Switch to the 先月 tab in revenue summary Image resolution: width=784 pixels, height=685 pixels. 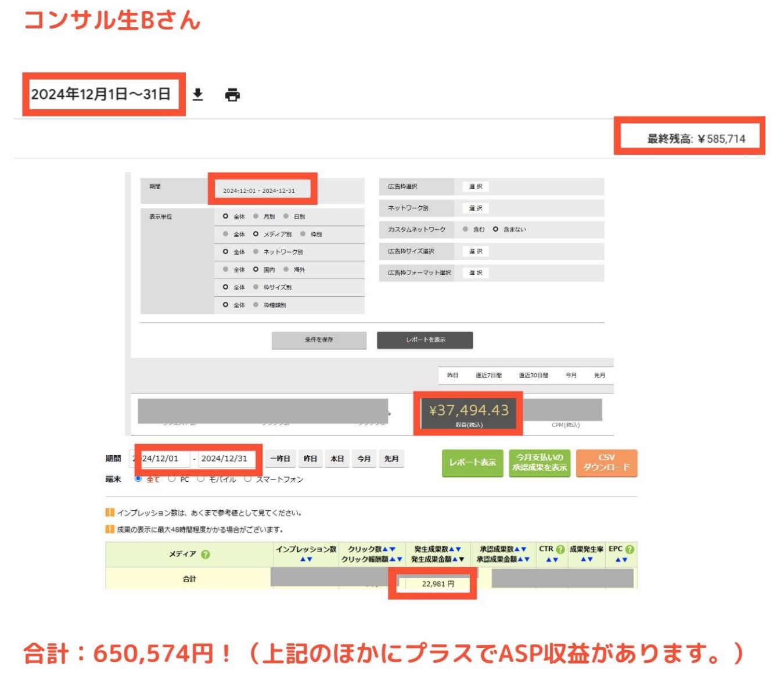tap(599, 376)
